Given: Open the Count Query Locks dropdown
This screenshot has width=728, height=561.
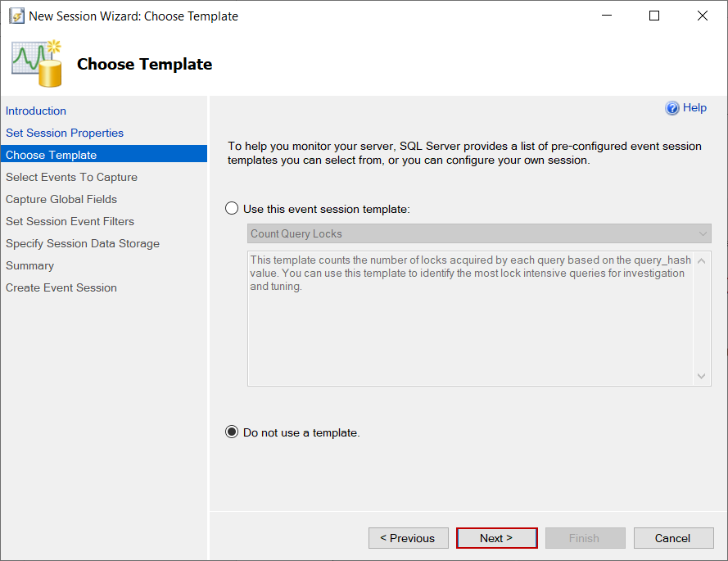Looking at the screenshot, I should [479, 233].
